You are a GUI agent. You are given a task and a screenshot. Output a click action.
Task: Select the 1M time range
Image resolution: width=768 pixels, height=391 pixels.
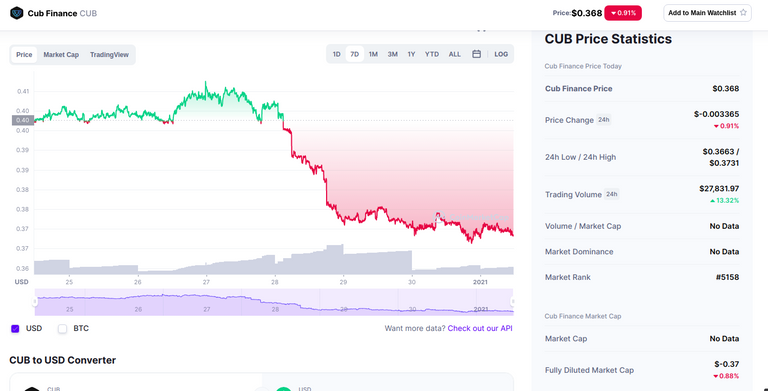[x=373, y=54]
